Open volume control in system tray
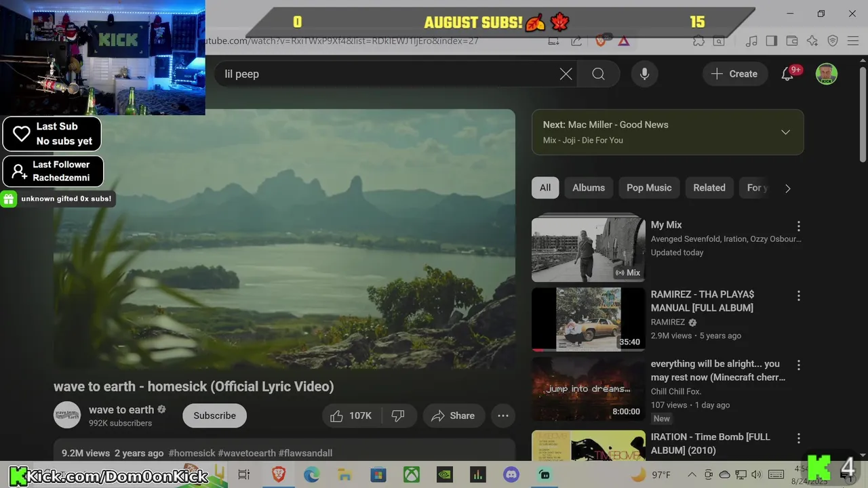The image size is (868, 488). pyautogui.click(x=757, y=474)
